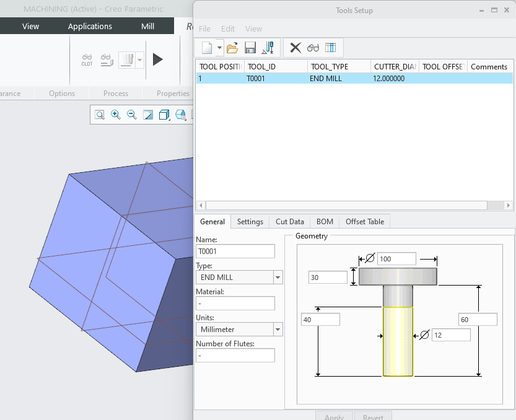516x420 pixels.
Task: Click the tool Name input field
Action: 235,252
